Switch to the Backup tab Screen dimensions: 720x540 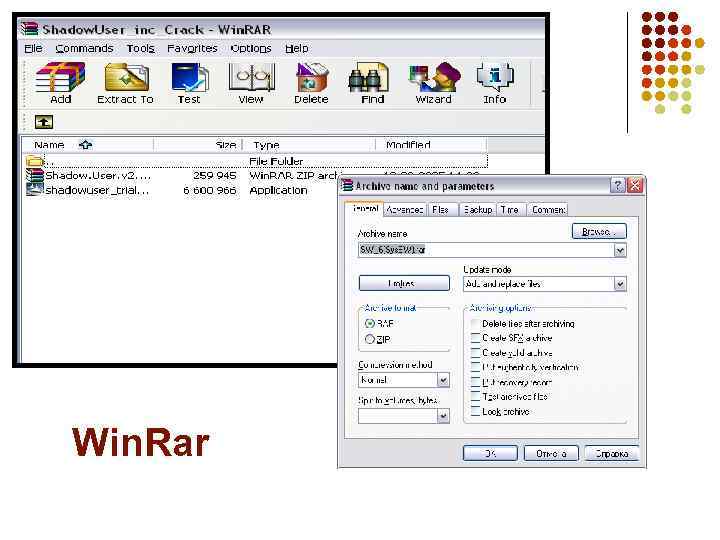pos(478,210)
